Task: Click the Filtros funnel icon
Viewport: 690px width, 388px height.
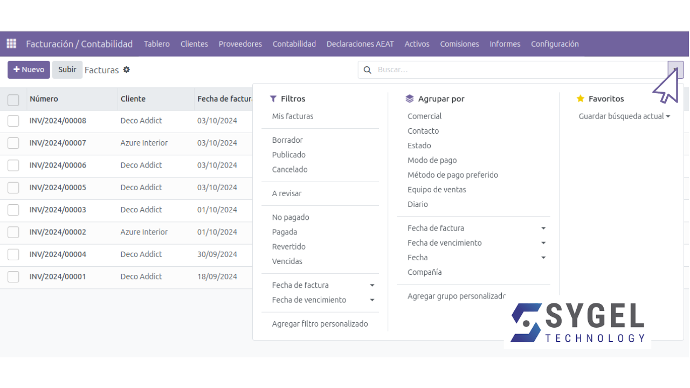Action: (273, 99)
